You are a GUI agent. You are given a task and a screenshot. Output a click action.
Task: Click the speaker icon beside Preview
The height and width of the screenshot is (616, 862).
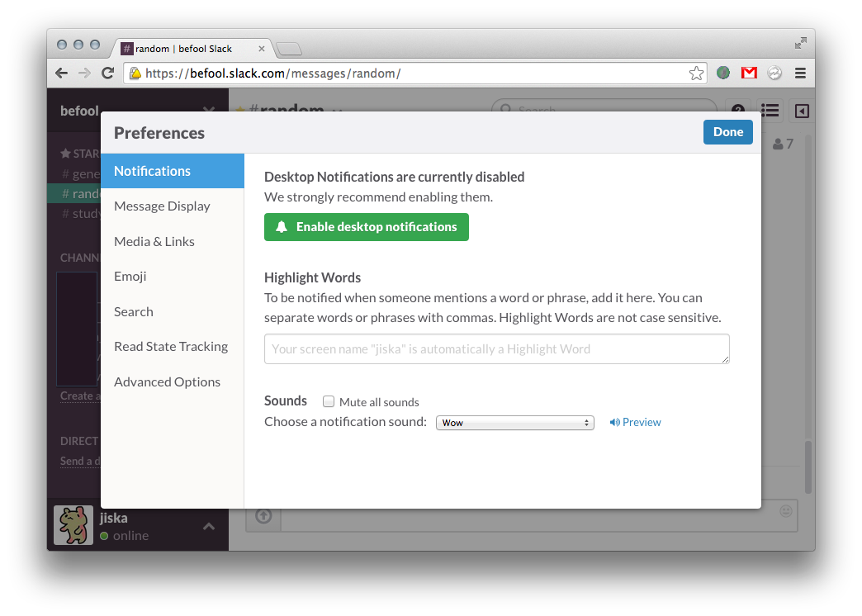[x=614, y=423]
